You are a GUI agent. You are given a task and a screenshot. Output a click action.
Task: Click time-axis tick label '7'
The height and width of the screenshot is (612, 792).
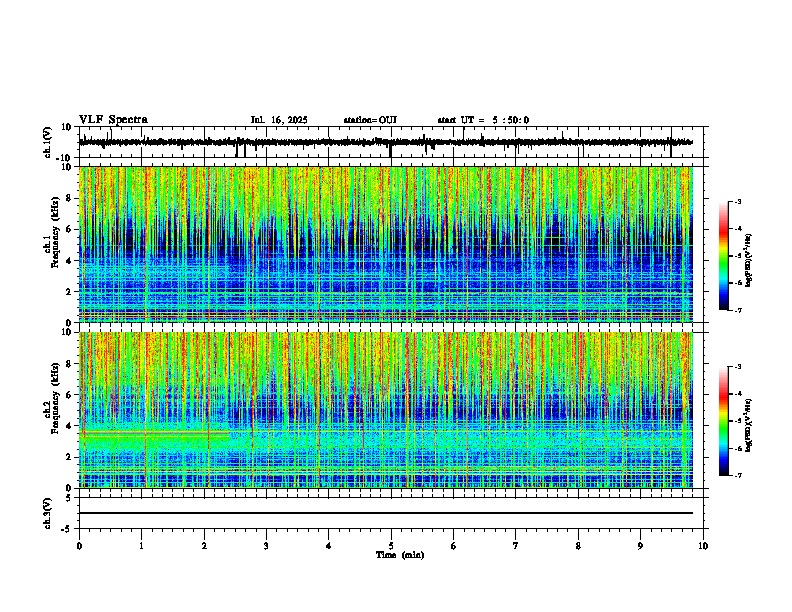pyautogui.click(x=516, y=546)
